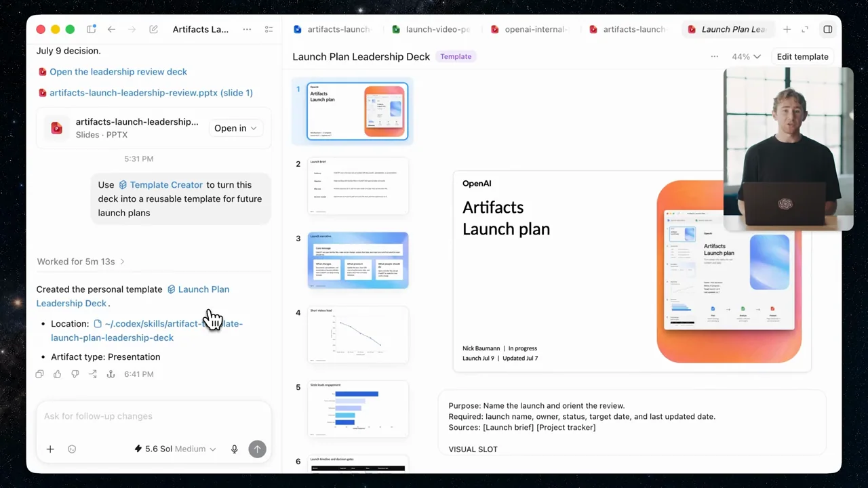Click the anchor icon below the response
Viewport: 868px width, 488px height.
point(111,374)
